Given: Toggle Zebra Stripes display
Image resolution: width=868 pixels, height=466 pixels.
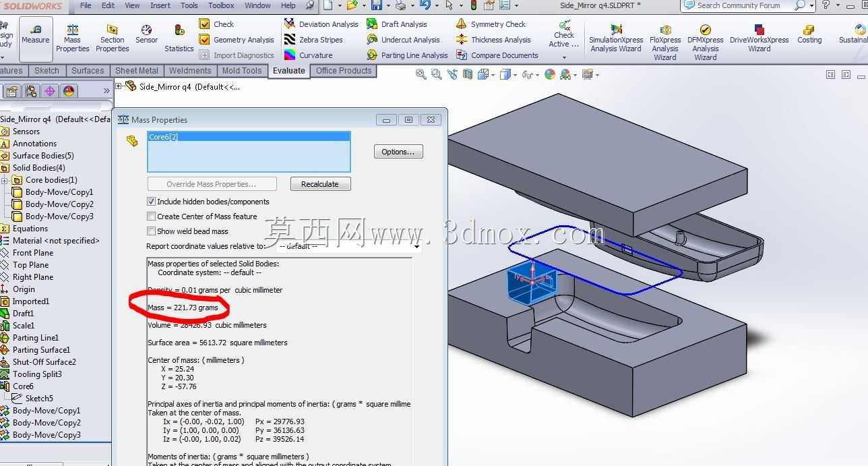Looking at the screenshot, I should click(x=313, y=40).
